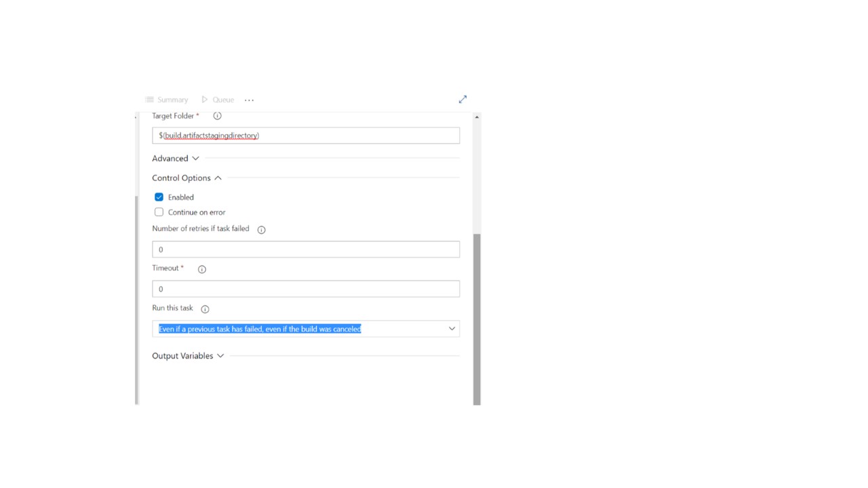Click the Timeout input field
Viewport: 868px width, 488px height.
tap(306, 289)
